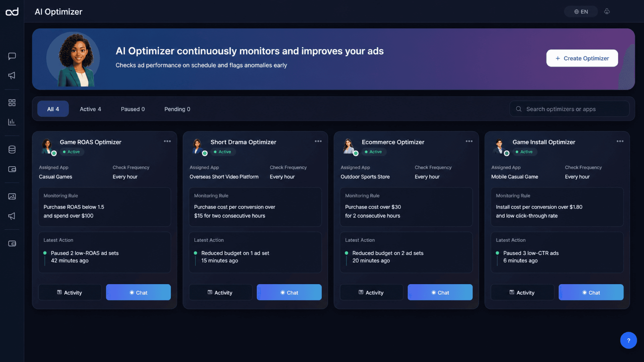Image resolution: width=644 pixels, height=362 pixels.
Task: Open the image gallery icon in sidebar
Action: tap(12, 196)
